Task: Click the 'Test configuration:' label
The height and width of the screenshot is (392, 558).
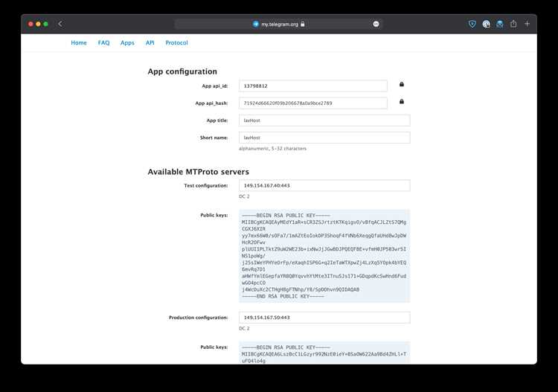Action: pyautogui.click(x=205, y=185)
